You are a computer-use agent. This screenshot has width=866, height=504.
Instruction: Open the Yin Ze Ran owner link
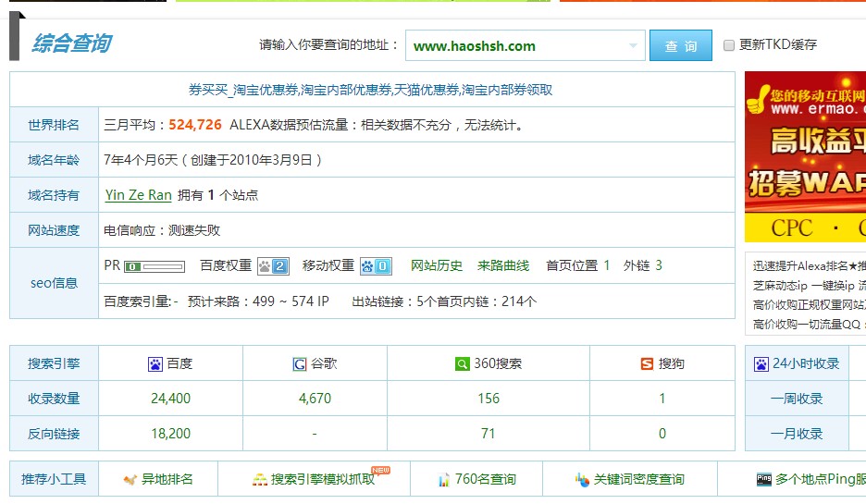[x=139, y=195]
